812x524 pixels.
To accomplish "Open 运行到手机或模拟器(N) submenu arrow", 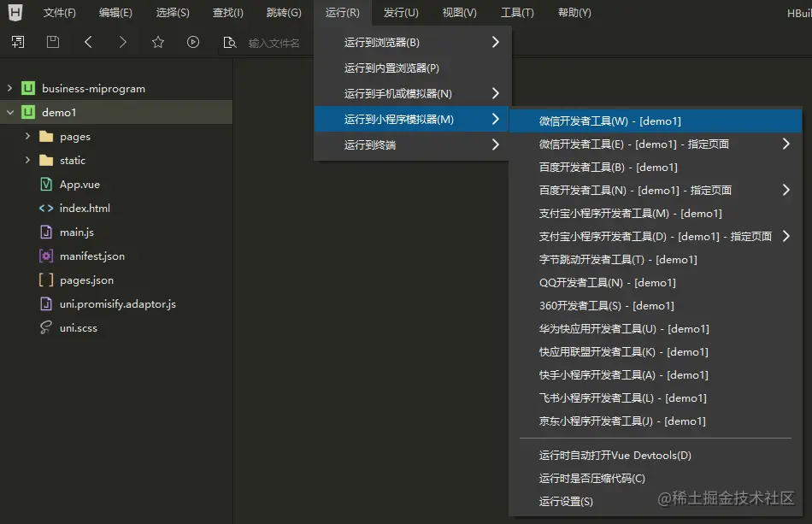I will [496, 93].
